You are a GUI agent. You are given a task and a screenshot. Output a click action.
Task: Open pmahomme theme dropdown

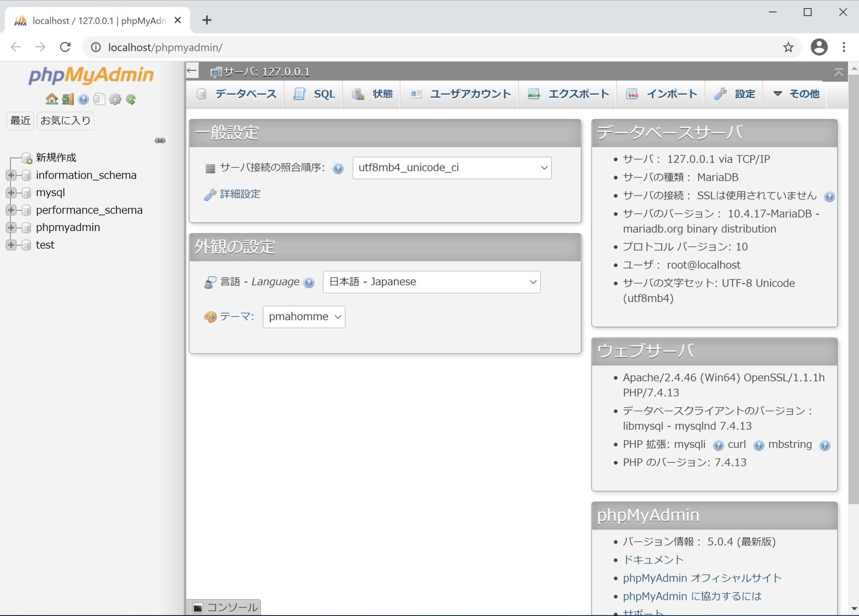[304, 317]
